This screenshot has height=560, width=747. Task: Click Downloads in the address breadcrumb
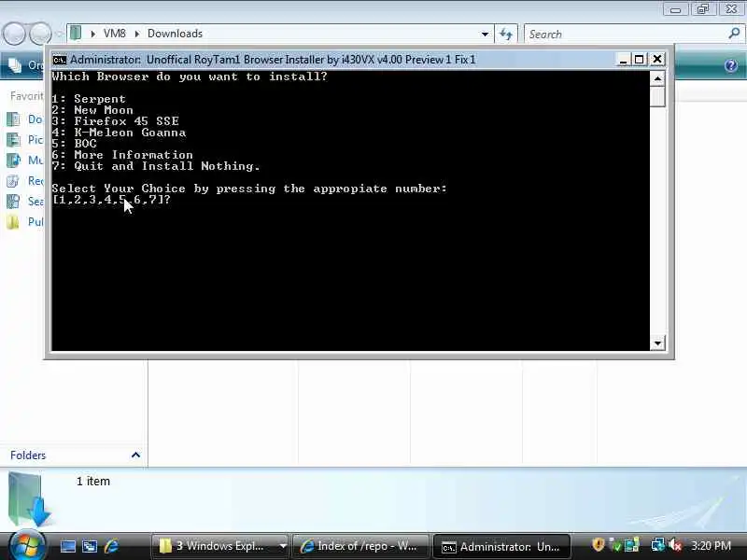coord(175,34)
